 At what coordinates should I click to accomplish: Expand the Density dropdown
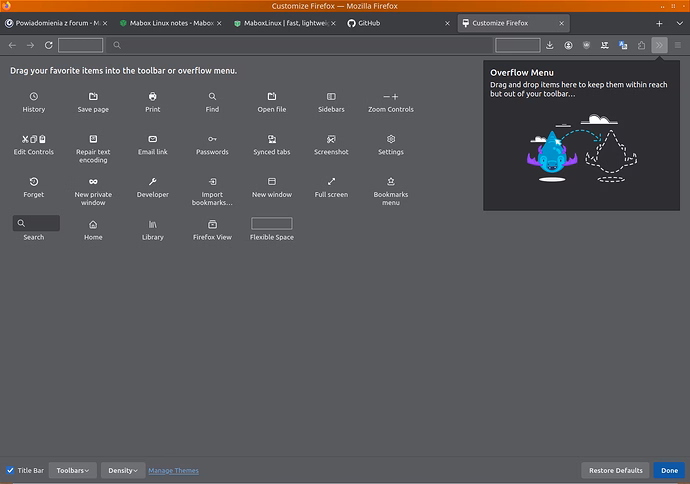pyautogui.click(x=123, y=470)
